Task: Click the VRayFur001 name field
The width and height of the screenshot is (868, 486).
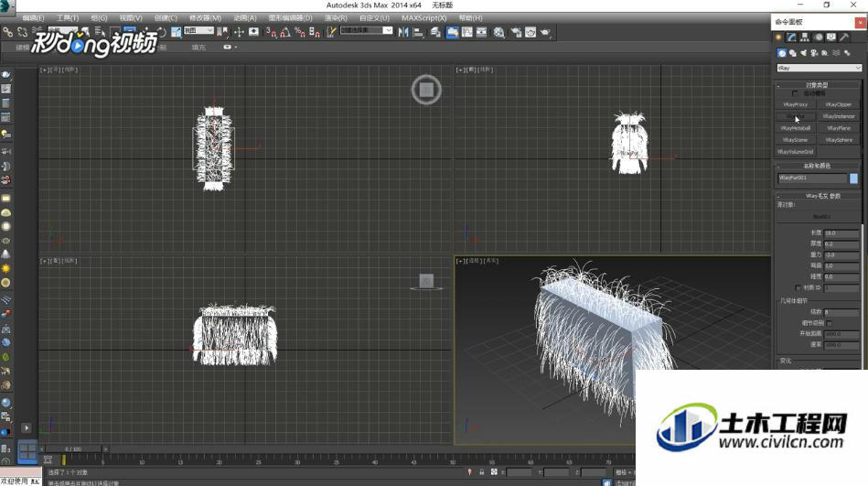Action: tap(812, 178)
